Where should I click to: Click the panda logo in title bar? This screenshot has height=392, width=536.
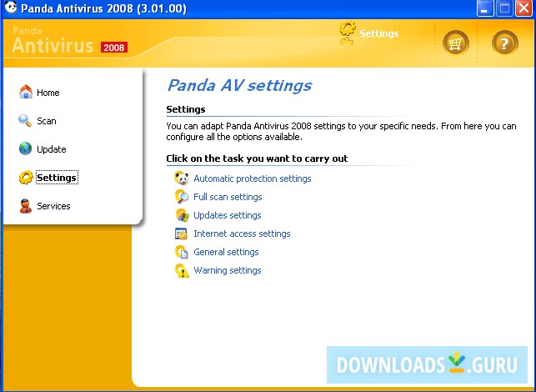coord(11,8)
